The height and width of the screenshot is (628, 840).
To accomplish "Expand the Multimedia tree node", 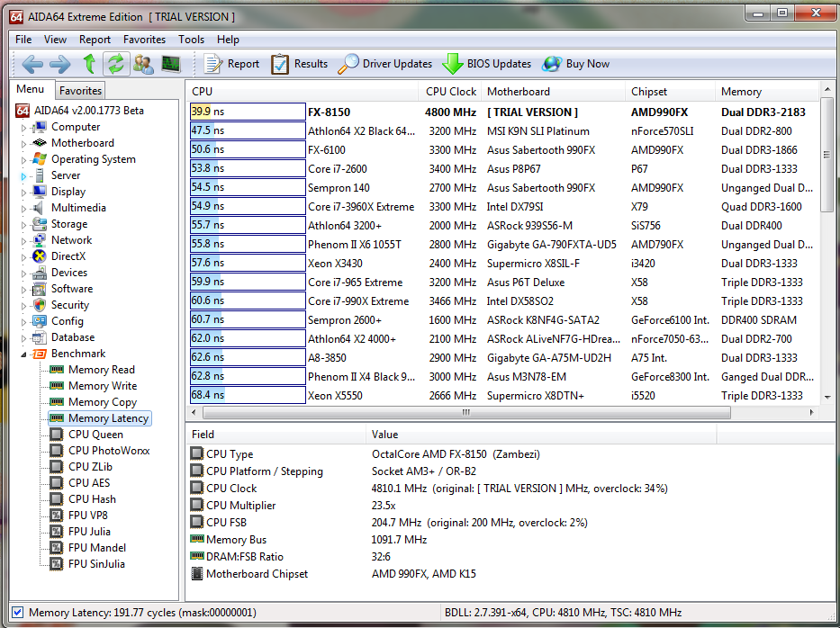I will [23, 209].
